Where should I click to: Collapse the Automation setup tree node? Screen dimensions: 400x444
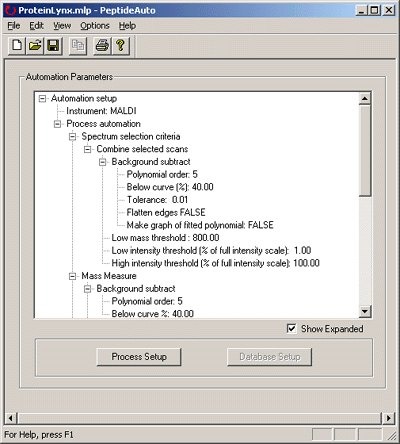[42, 98]
